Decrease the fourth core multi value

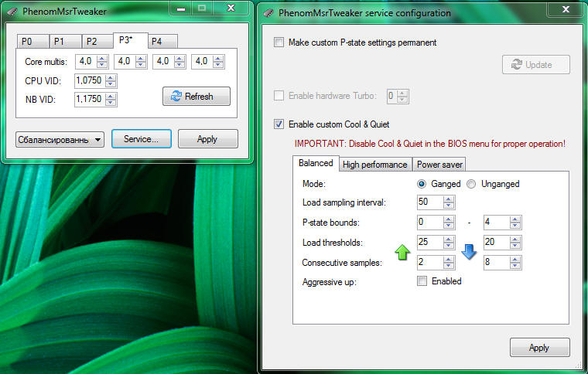coord(218,65)
